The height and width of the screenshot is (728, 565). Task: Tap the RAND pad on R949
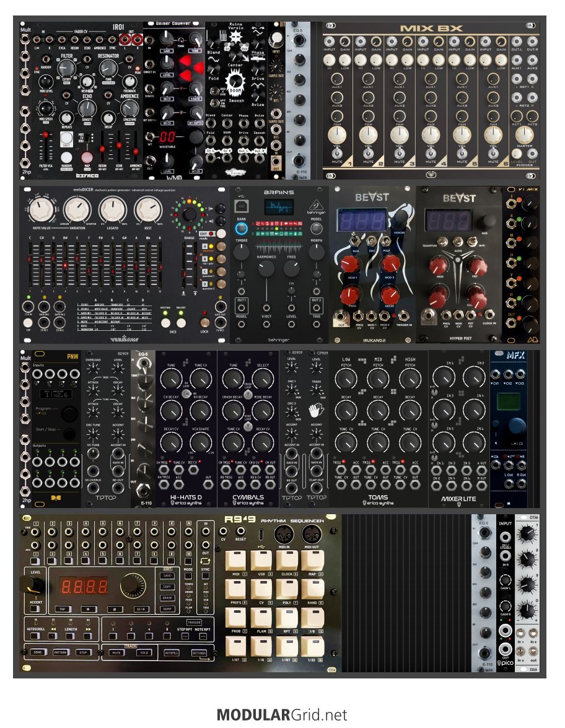click(312, 589)
